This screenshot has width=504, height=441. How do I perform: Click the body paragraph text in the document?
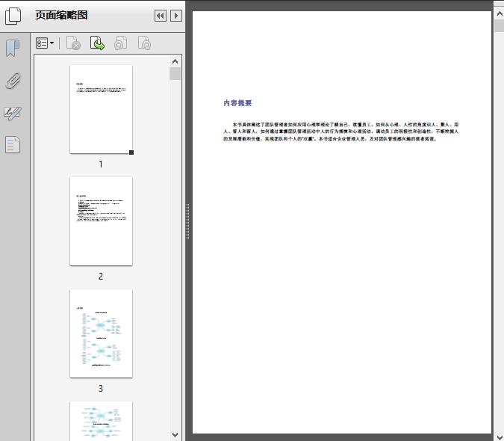341,132
